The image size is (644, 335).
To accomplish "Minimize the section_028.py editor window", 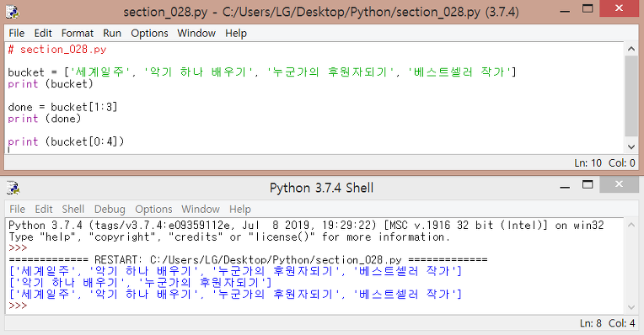I will pyautogui.click(x=565, y=11).
